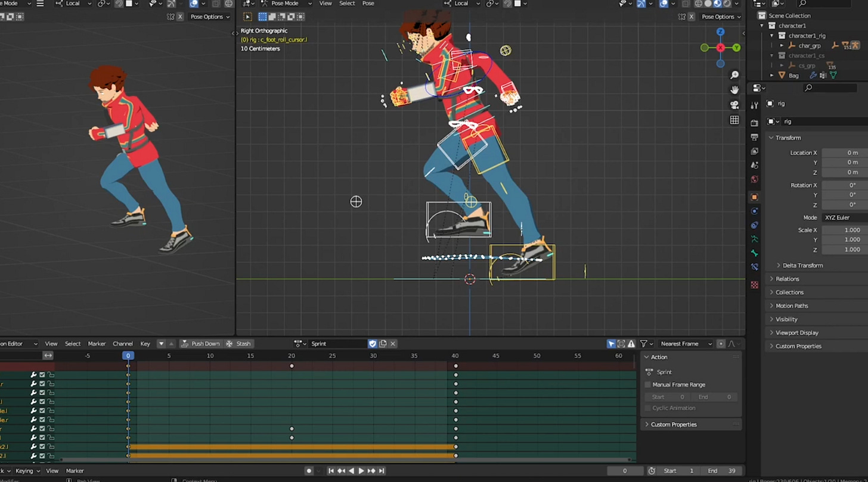Enable the Sprint action's fake user shield
This screenshot has width=868, height=482.
click(x=373, y=344)
